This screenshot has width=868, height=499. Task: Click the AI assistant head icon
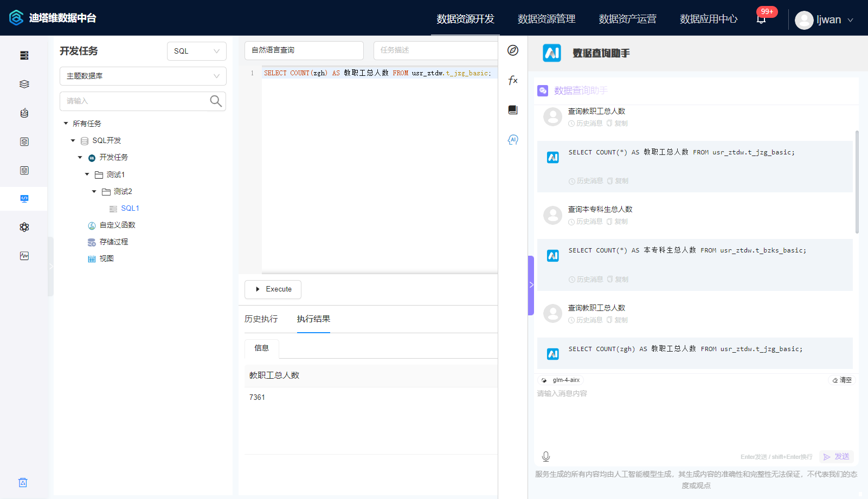point(513,140)
